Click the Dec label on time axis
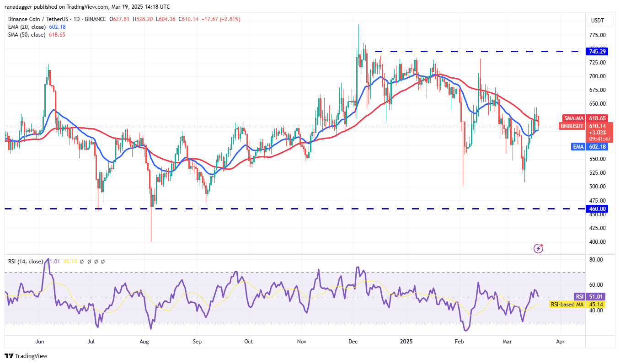The image size is (620, 364). coord(353,341)
